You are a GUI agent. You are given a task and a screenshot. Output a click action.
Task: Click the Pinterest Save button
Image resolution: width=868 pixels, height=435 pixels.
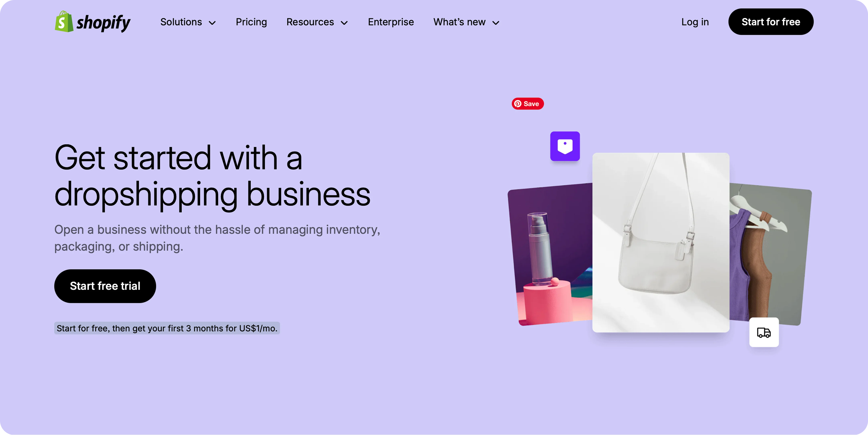click(x=527, y=104)
